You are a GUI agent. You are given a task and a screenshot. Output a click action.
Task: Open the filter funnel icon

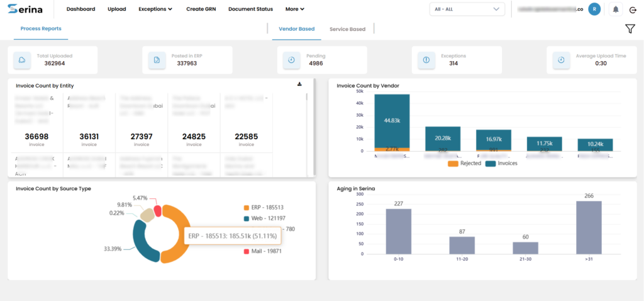[630, 28]
